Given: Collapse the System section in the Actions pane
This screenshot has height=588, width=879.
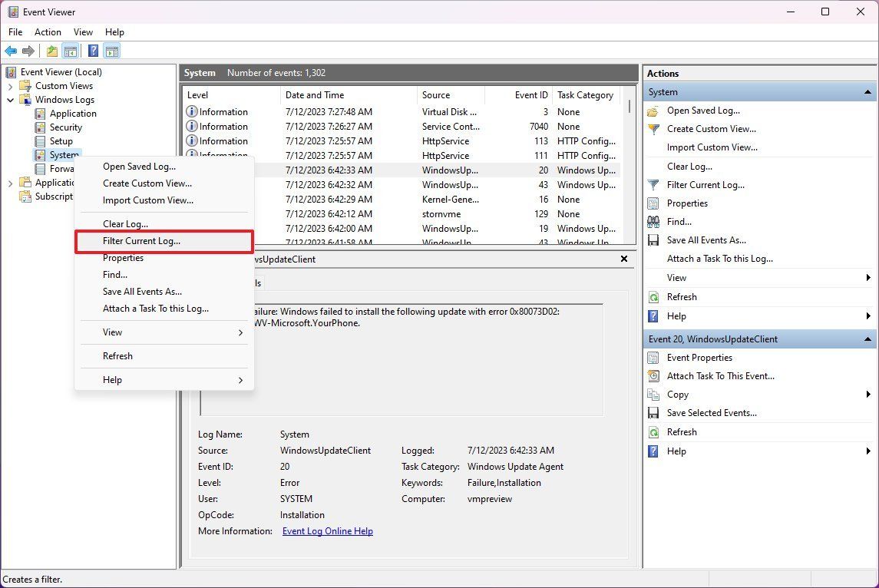Looking at the screenshot, I should pyautogui.click(x=867, y=91).
